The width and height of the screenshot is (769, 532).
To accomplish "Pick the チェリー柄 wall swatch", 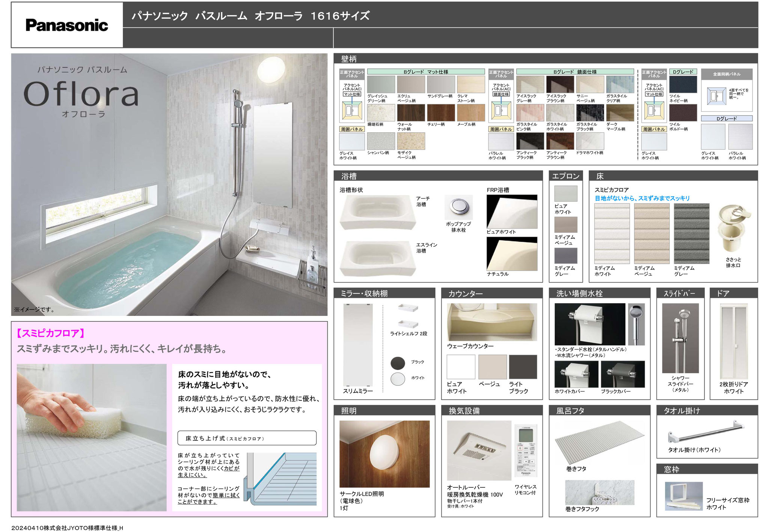I will coord(441,113).
